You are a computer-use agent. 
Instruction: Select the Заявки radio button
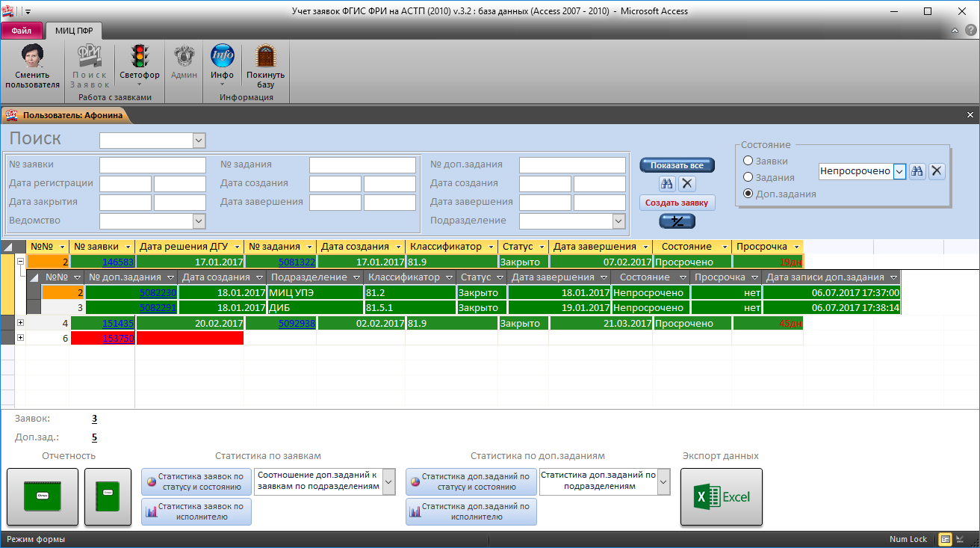pos(748,161)
